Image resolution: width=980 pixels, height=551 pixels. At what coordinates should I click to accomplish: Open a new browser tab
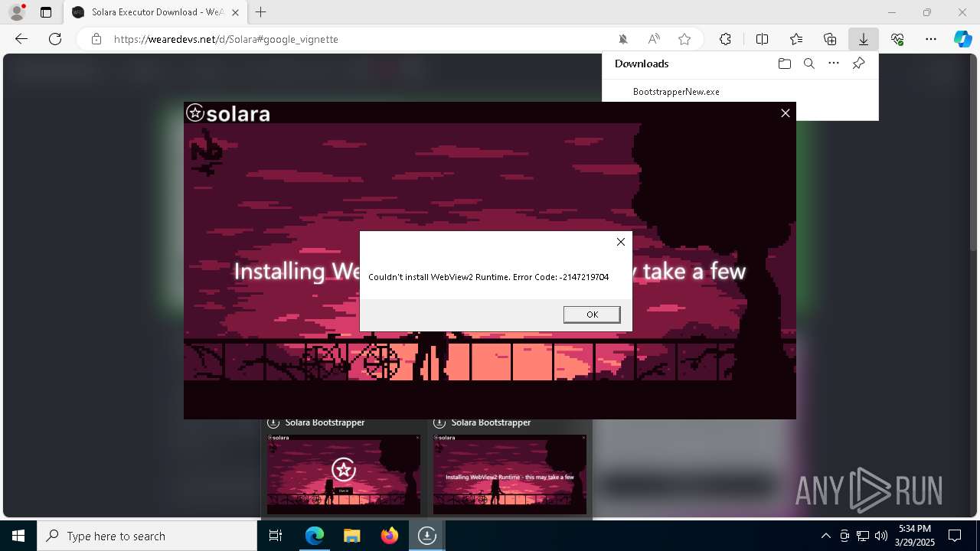tap(261, 12)
